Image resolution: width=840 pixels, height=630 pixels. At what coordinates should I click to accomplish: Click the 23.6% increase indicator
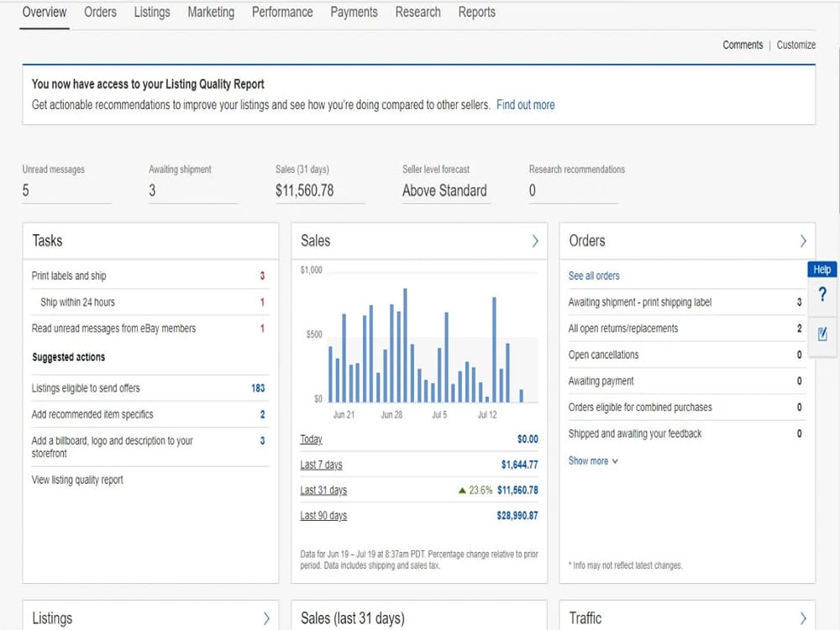coord(475,491)
